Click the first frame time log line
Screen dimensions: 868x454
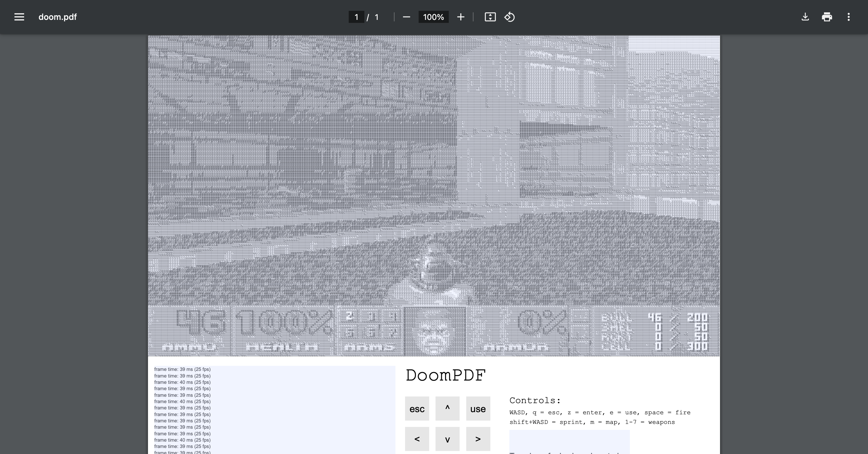coord(182,369)
